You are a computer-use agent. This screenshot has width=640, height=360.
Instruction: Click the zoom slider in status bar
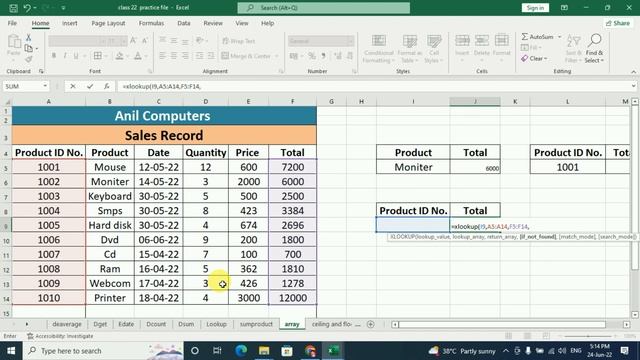588,336
